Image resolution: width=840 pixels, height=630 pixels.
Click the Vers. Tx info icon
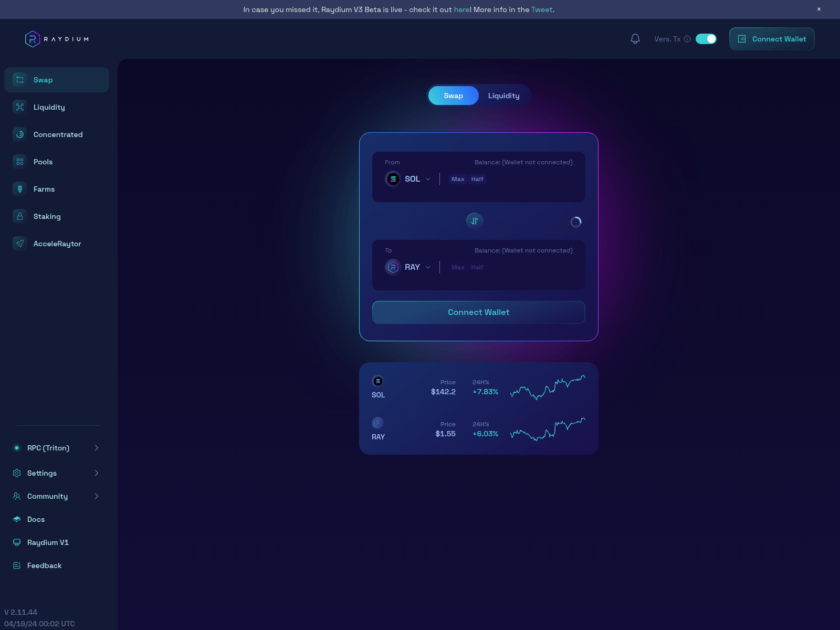[x=687, y=39]
